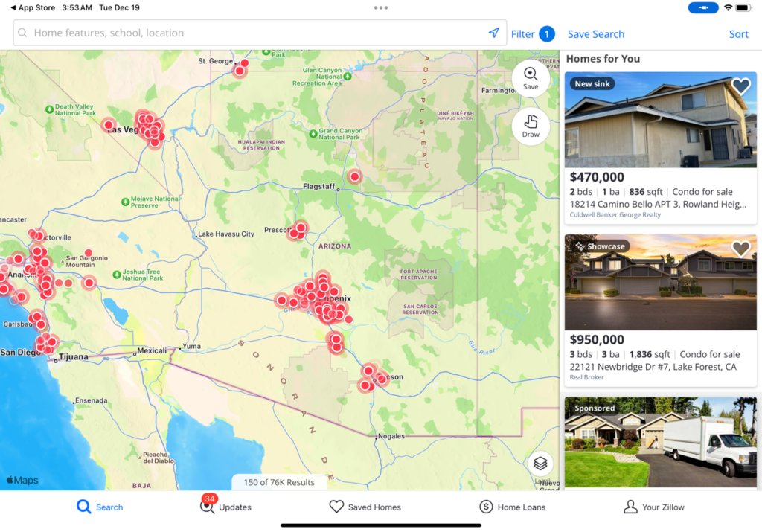Image resolution: width=762 pixels, height=532 pixels.
Task: Save this map area with Save button
Action: (x=531, y=79)
